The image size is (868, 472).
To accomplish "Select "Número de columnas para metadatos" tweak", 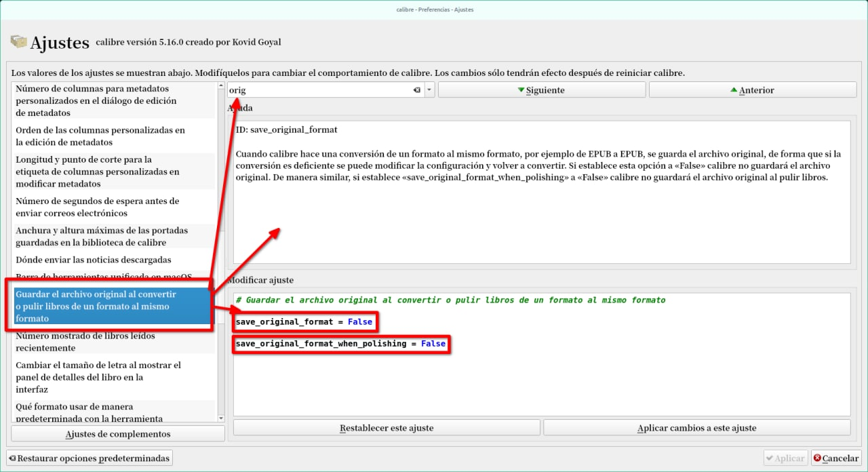I will [x=114, y=100].
